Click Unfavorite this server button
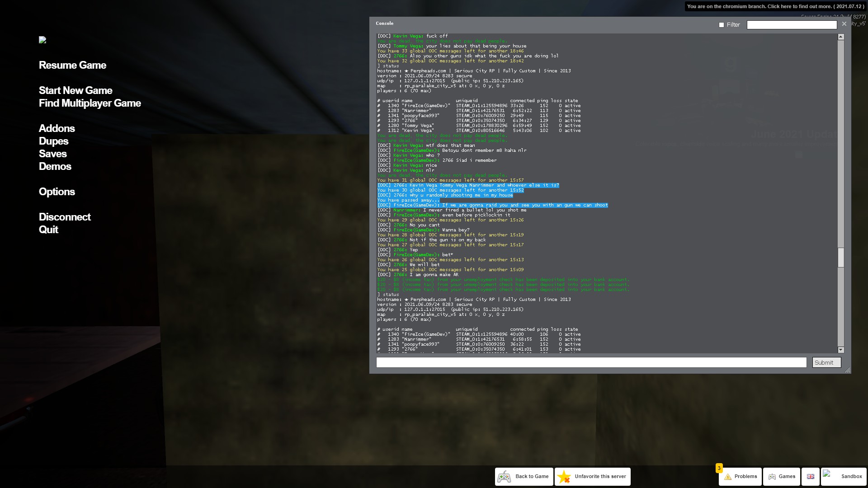 tap(593, 477)
